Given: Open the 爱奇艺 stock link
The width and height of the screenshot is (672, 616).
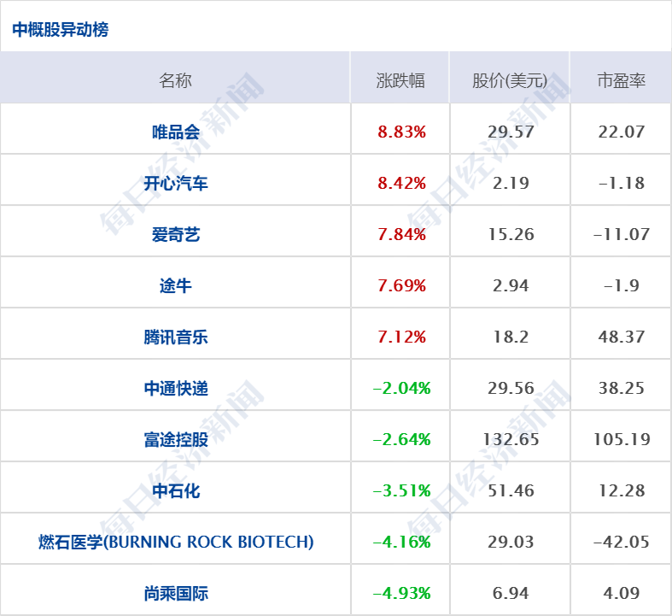Looking at the screenshot, I should point(176,234).
